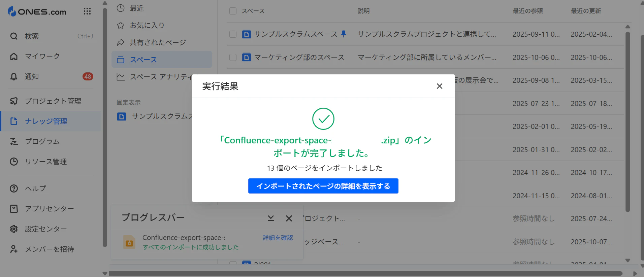Open マーケティング部のスペース link
The width and height of the screenshot is (644, 277).
pos(299,57)
